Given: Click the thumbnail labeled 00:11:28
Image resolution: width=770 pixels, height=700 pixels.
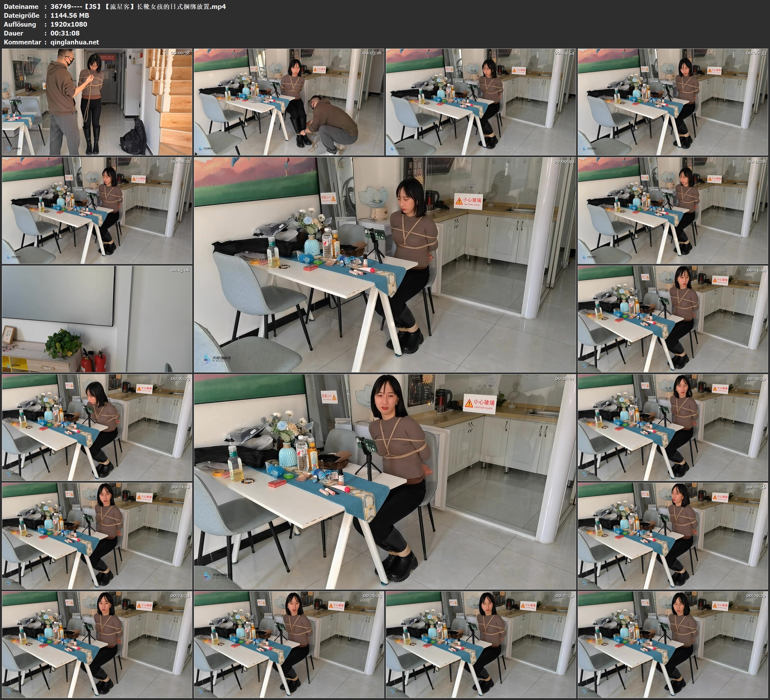Looking at the screenshot, I should [x=673, y=210].
